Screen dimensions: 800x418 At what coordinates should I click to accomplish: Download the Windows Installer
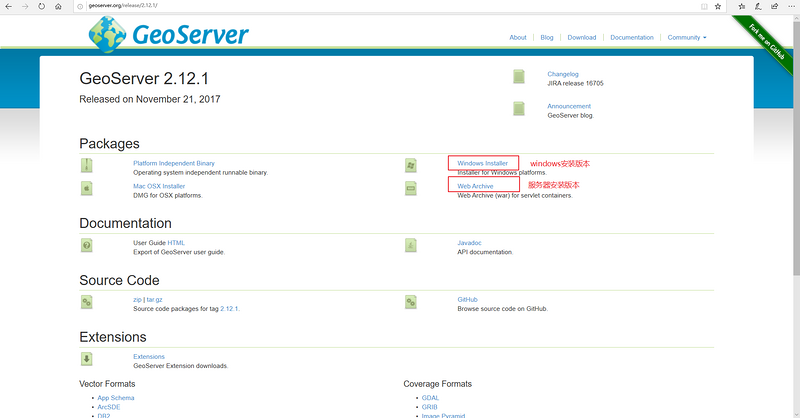point(483,163)
